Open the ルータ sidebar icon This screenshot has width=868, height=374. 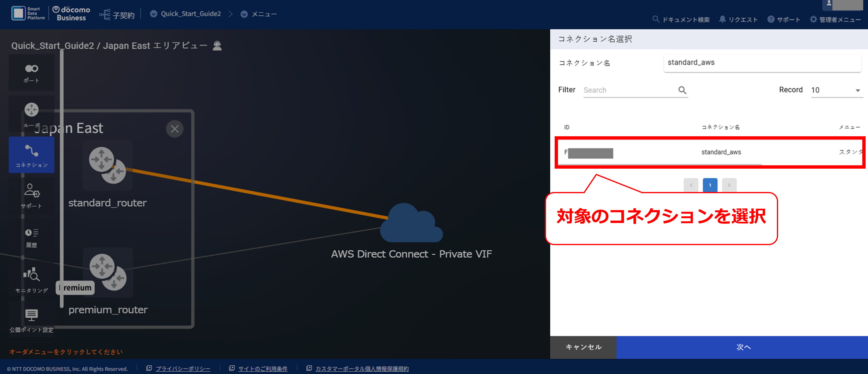(31, 114)
